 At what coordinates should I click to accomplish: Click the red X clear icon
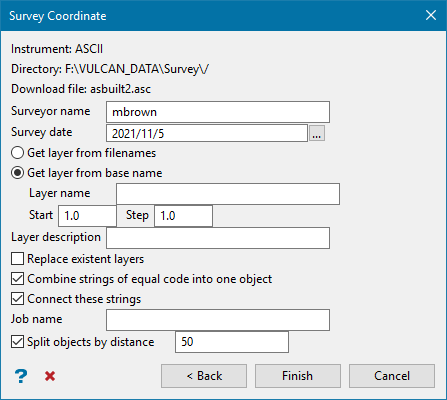50,376
